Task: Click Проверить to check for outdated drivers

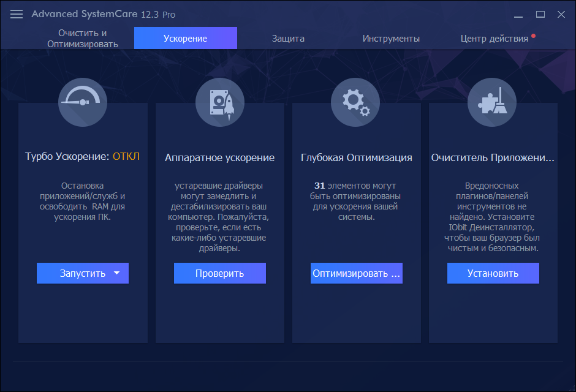Action: coord(219,273)
